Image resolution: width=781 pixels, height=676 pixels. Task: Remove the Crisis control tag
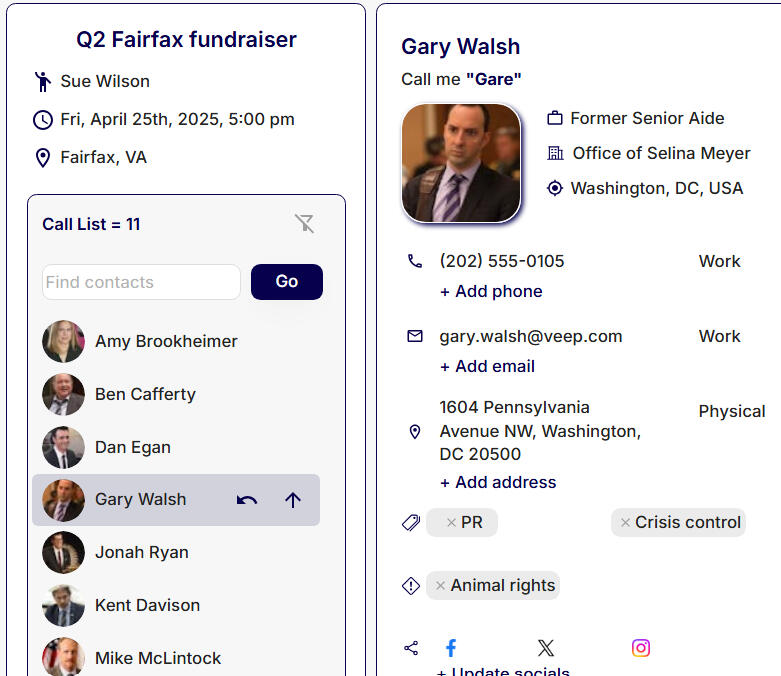point(625,523)
